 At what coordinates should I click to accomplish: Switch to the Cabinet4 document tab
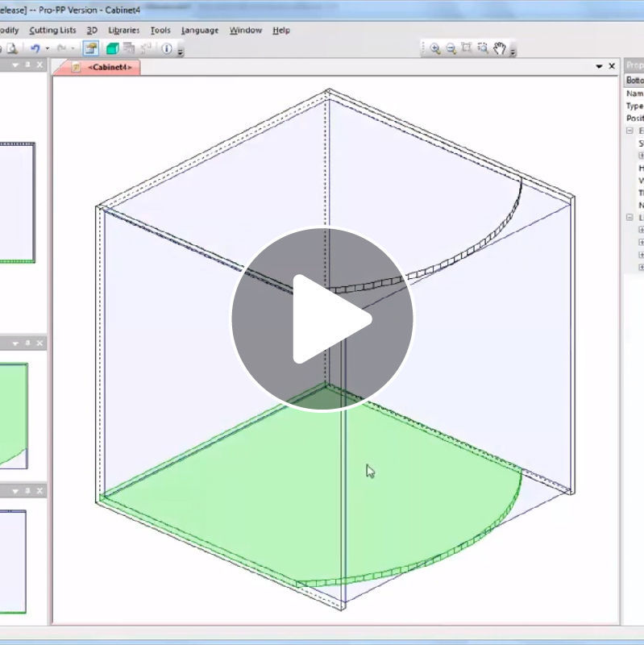point(109,68)
